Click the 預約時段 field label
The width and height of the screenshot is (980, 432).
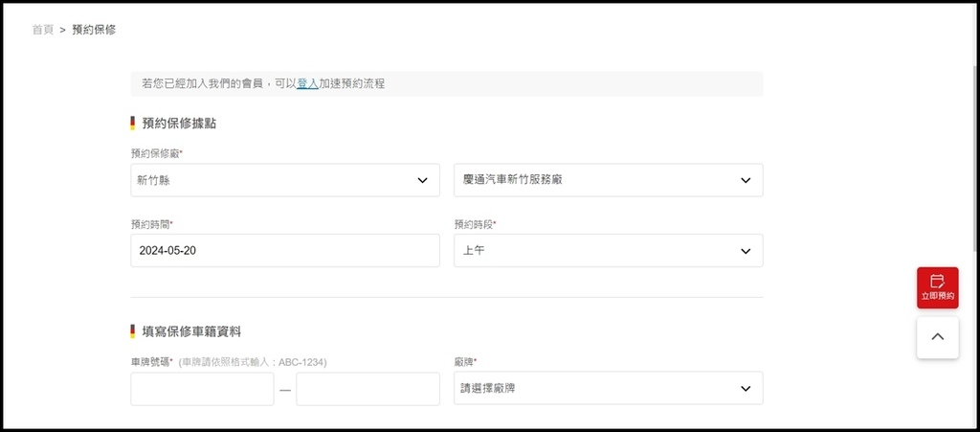(475, 224)
